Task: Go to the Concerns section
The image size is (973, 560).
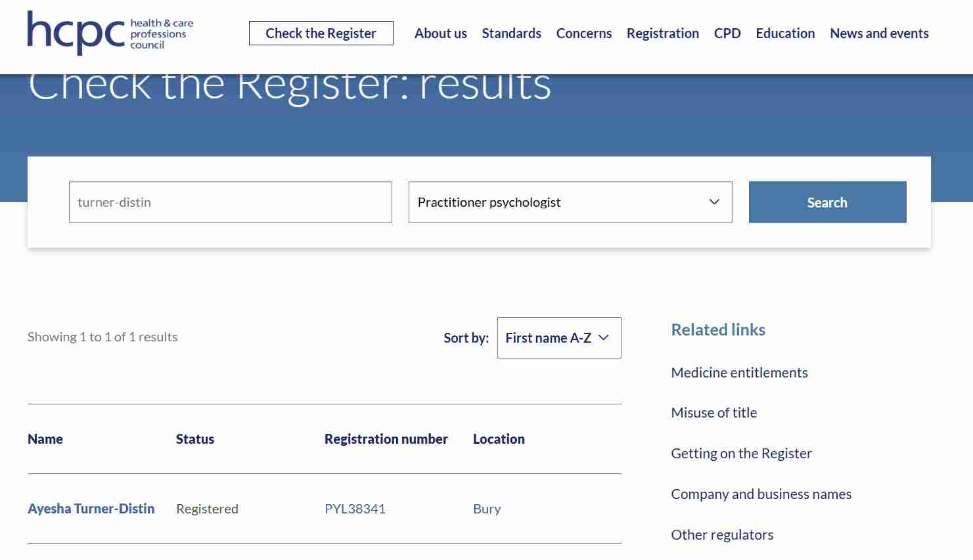Action: click(583, 33)
